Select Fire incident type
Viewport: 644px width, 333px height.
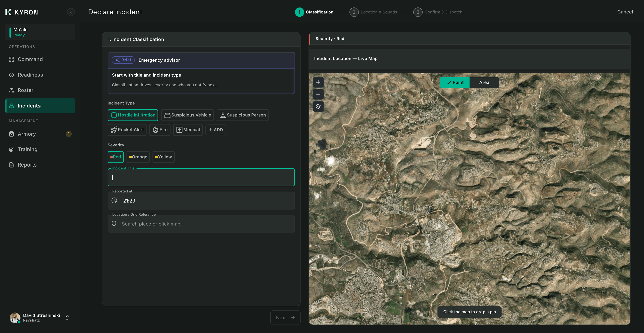[x=160, y=130]
